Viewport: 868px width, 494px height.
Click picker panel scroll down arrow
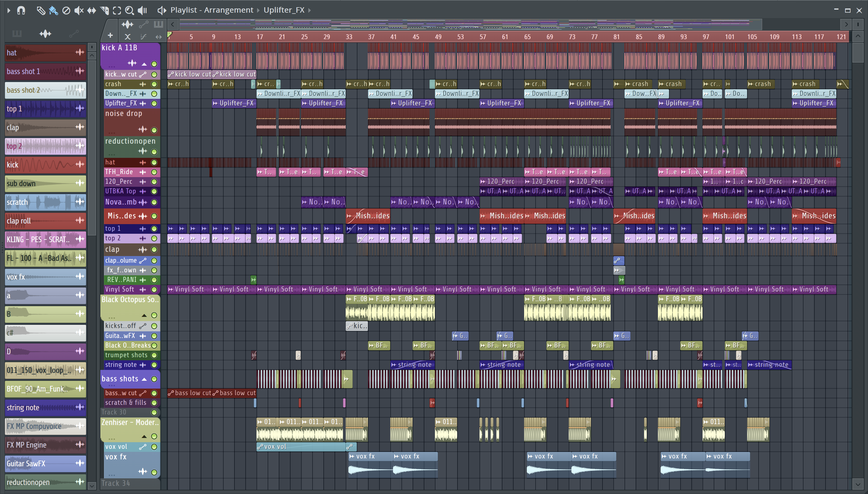tap(92, 486)
